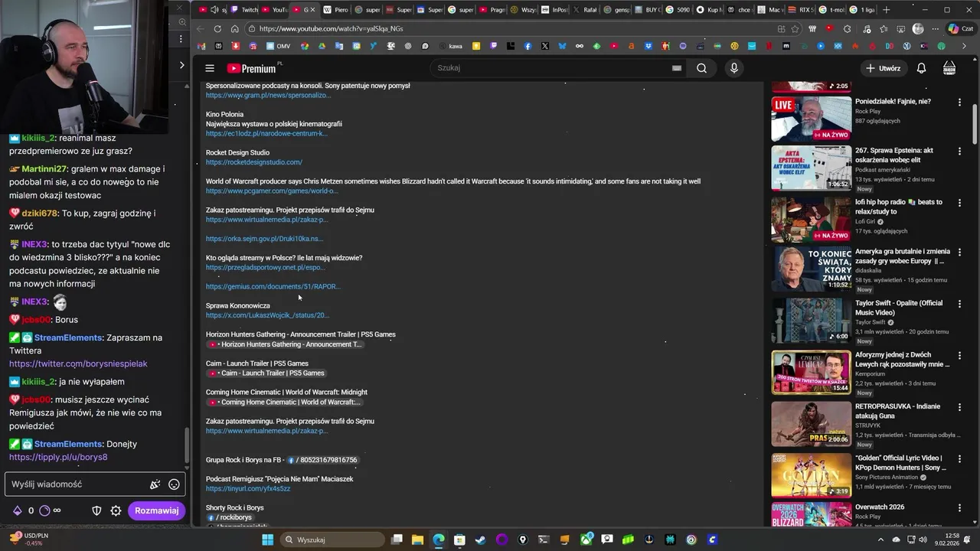Open the YouTube hamburger guide menu
Viewport: 980px width, 551px height.
(209, 68)
